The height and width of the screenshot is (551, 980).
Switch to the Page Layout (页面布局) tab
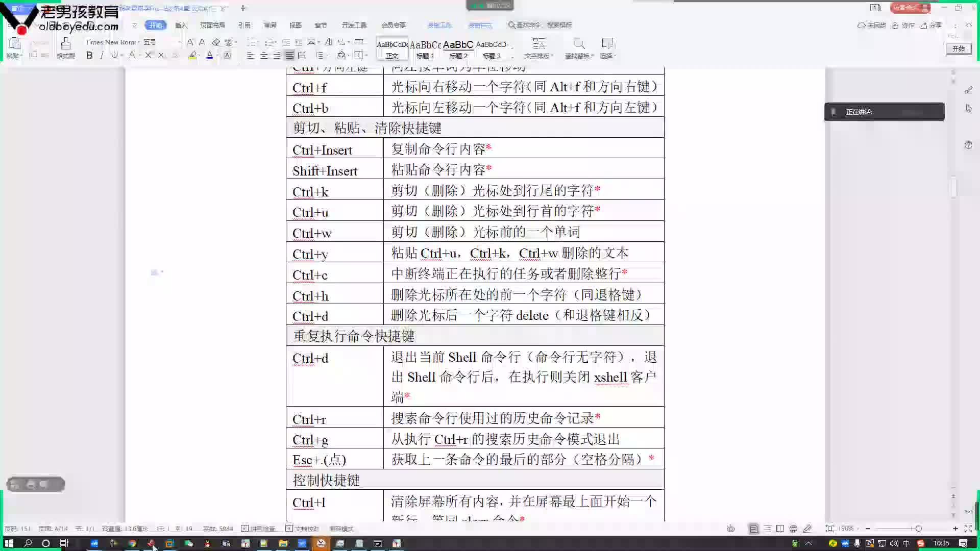pos(212,25)
